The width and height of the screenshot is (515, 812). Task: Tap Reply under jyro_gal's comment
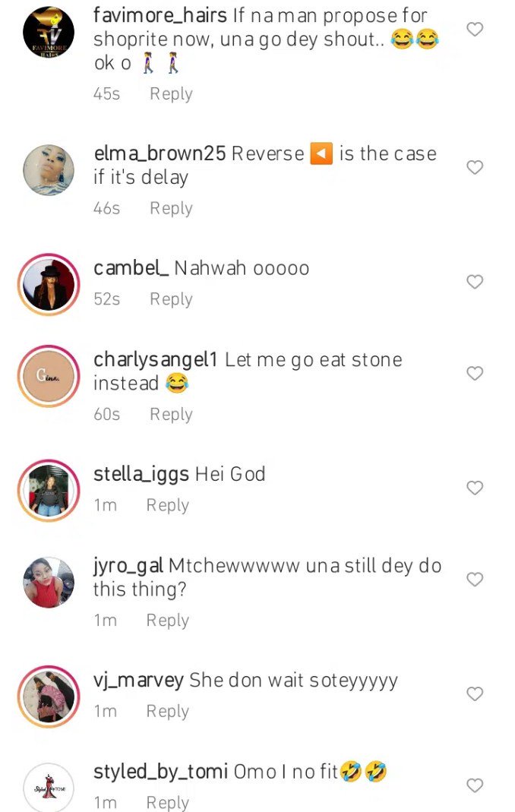(167, 620)
